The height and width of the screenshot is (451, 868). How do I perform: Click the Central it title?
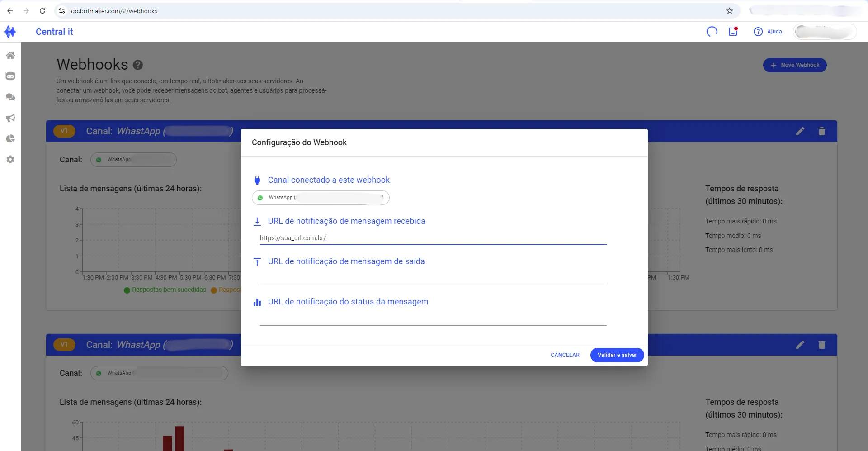pyautogui.click(x=54, y=32)
